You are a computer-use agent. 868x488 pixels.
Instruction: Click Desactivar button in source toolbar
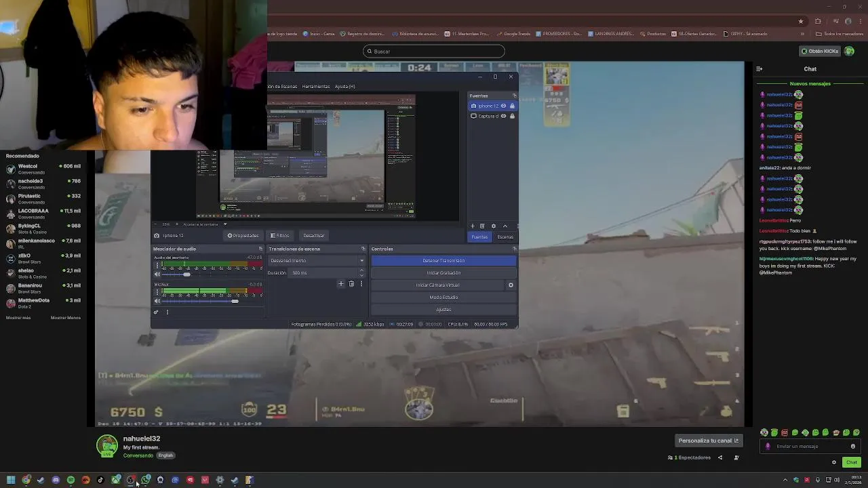click(313, 235)
